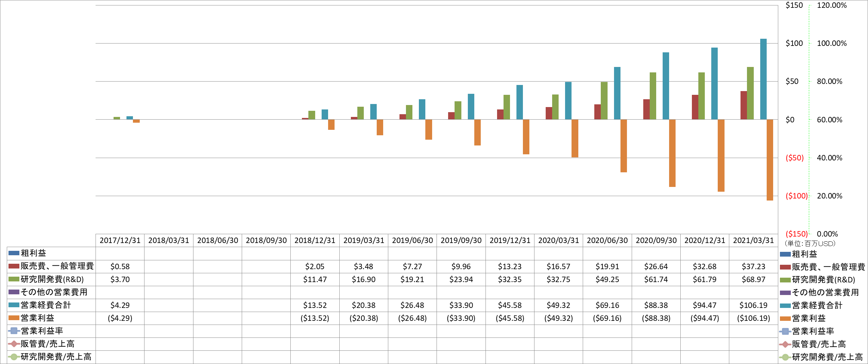Click the $100 left-axis label
868x364 pixels.
(x=794, y=43)
